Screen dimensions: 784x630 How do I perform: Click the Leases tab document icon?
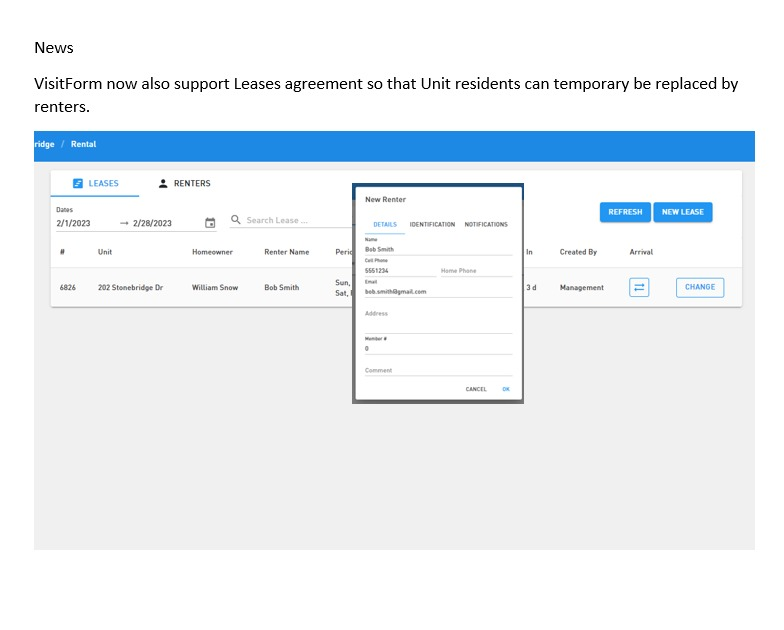78,184
